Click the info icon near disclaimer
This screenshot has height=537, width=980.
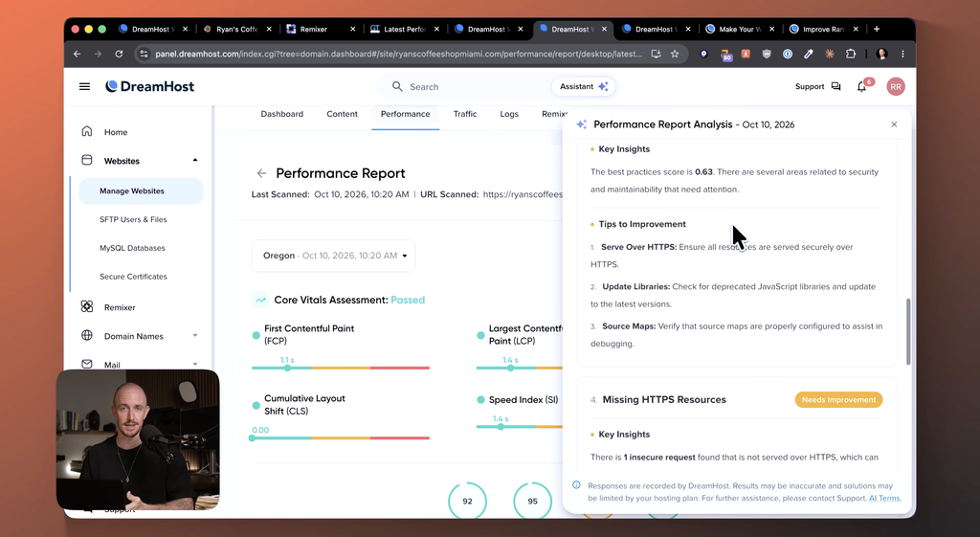click(x=576, y=485)
